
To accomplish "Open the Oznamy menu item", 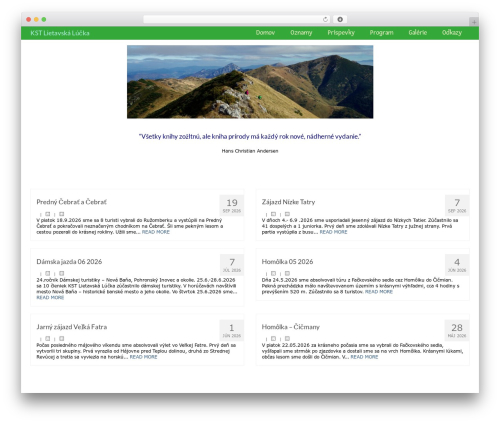I will coord(301,33).
